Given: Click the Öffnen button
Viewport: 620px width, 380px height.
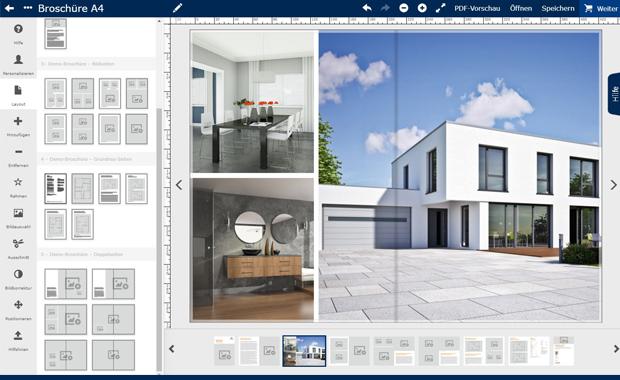Looking at the screenshot, I should (x=521, y=8).
